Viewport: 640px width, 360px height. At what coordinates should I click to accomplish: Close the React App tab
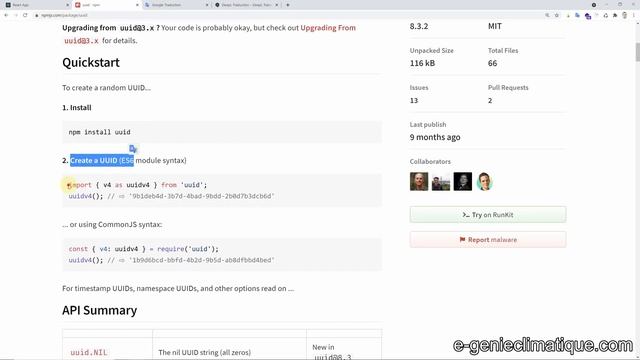[67, 5]
